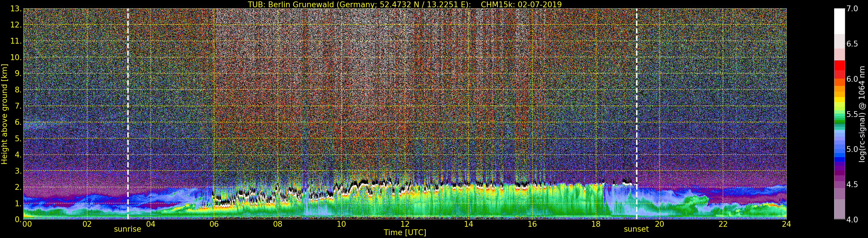Click the 'CHM15k: 02-07-2019' date label
The image size is (868, 238).
[x=521, y=4]
